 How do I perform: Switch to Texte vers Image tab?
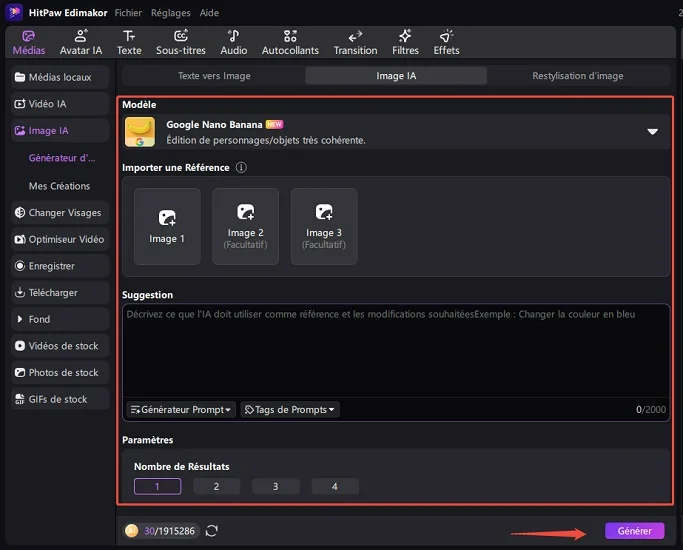[x=214, y=76]
